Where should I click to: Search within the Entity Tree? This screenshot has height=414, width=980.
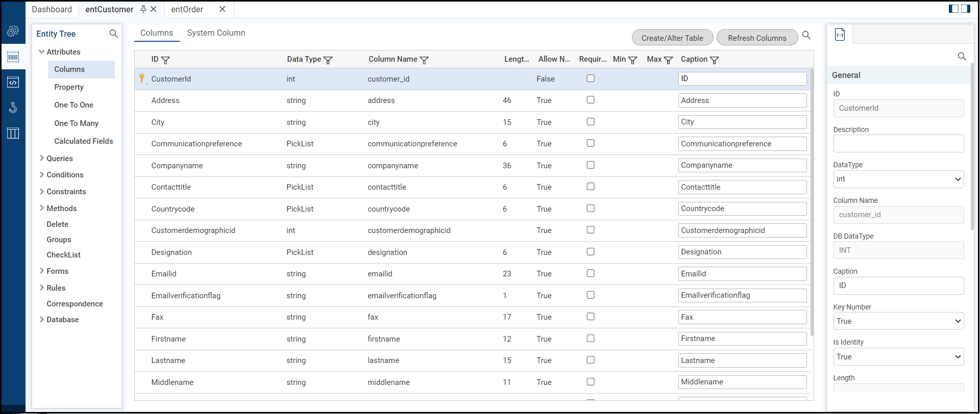click(114, 34)
